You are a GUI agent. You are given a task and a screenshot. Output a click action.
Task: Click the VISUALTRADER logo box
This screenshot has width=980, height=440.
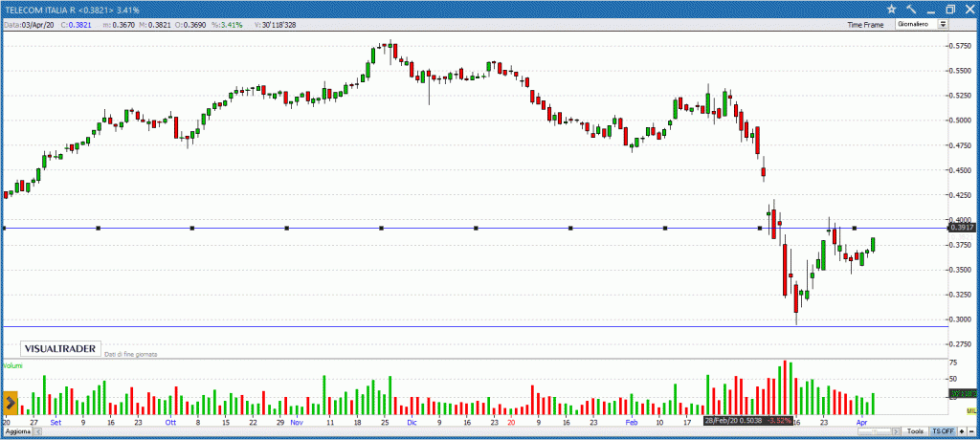(60, 349)
